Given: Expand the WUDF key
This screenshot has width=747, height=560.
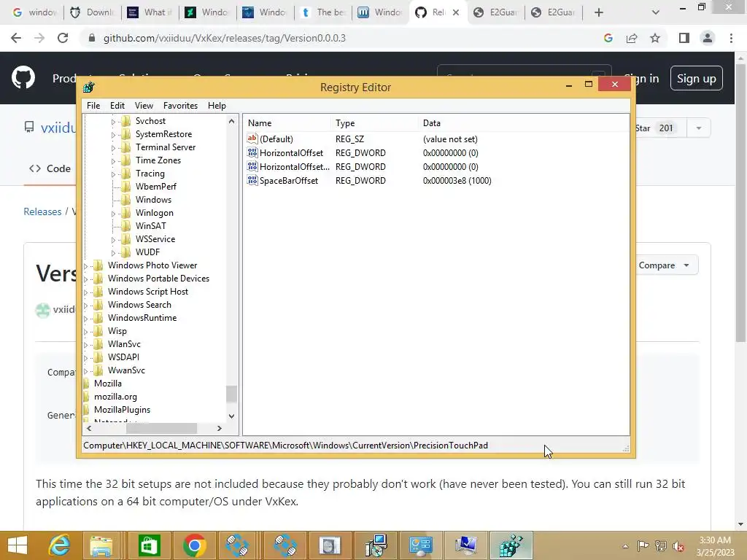Looking at the screenshot, I should click(113, 253).
